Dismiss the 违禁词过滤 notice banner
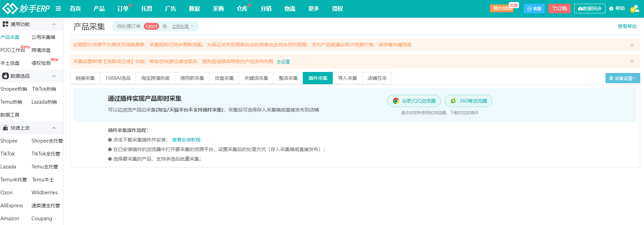Screen dimensions: 644x225 pos(632,61)
